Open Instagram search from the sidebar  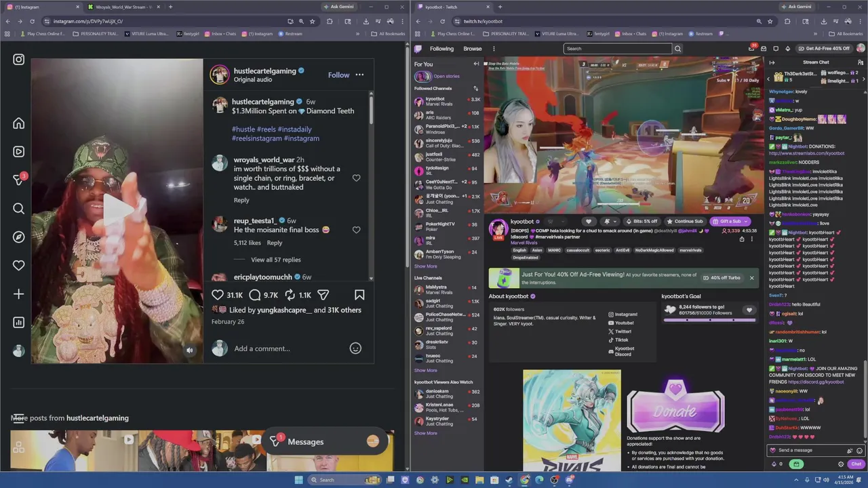pyautogui.click(x=18, y=209)
